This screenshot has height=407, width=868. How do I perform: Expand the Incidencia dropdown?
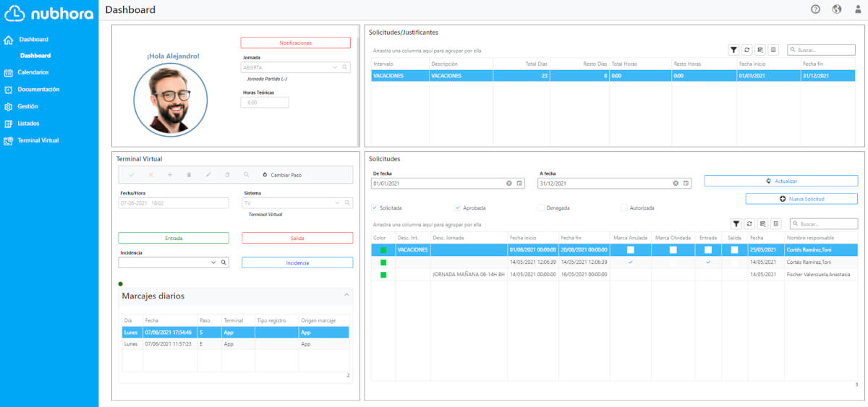[213, 262]
